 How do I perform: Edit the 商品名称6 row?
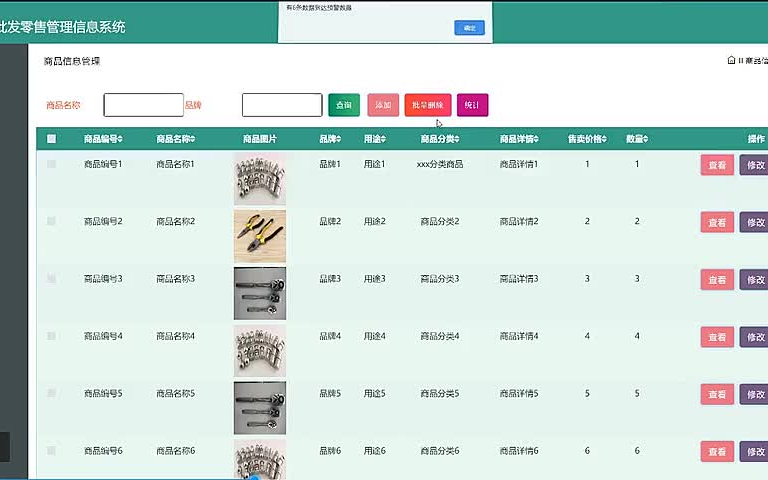(x=754, y=452)
